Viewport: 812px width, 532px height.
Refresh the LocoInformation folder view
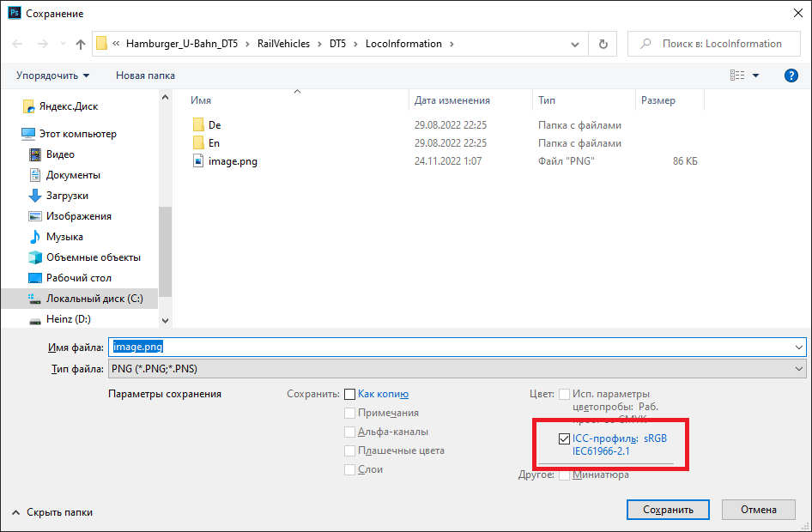[x=603, y=44]
